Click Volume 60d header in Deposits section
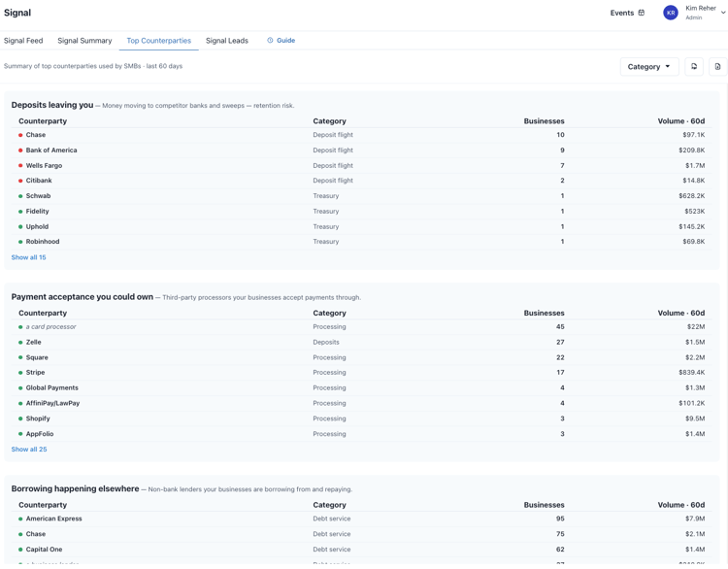 681,120
